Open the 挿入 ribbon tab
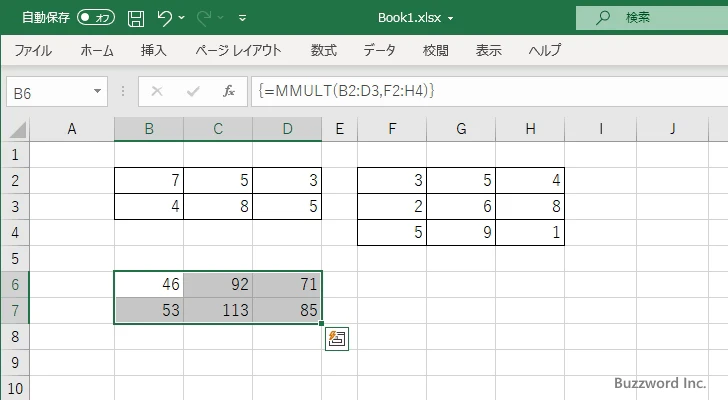The height and width of the screenshot is (400, 728). point(154,50)
